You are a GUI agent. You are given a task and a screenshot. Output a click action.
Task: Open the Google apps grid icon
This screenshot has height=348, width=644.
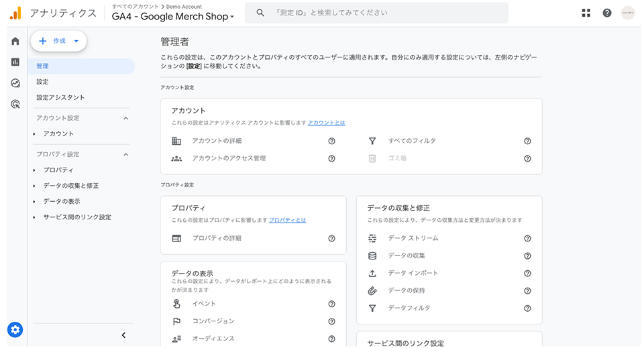point(586,13)
